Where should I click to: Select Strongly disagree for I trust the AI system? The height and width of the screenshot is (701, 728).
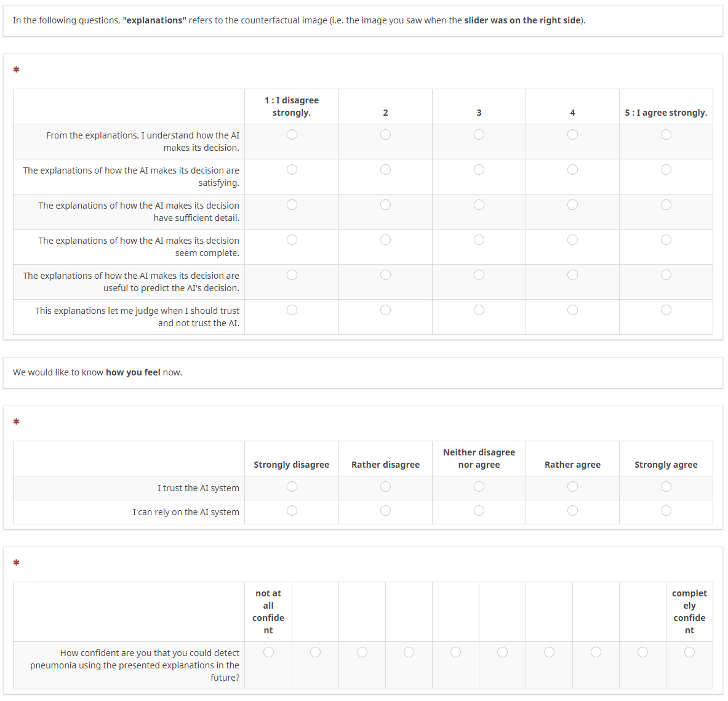[x=292, y=487]
